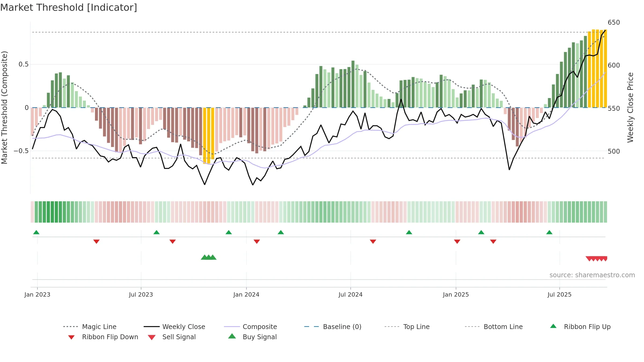Image resolution: width=644 pixels, height=362 pixels.
Task: Click the 650 price axis tick label
Action: [614, 22]
